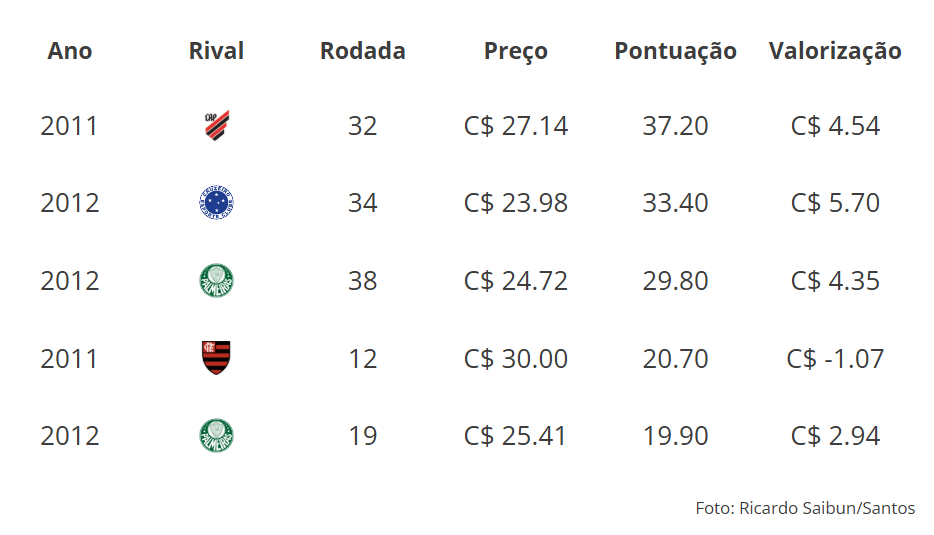Select the Palmeiras crest in round 19 row
The width and height of the screenshot is (934, 535).
point(216,436)
